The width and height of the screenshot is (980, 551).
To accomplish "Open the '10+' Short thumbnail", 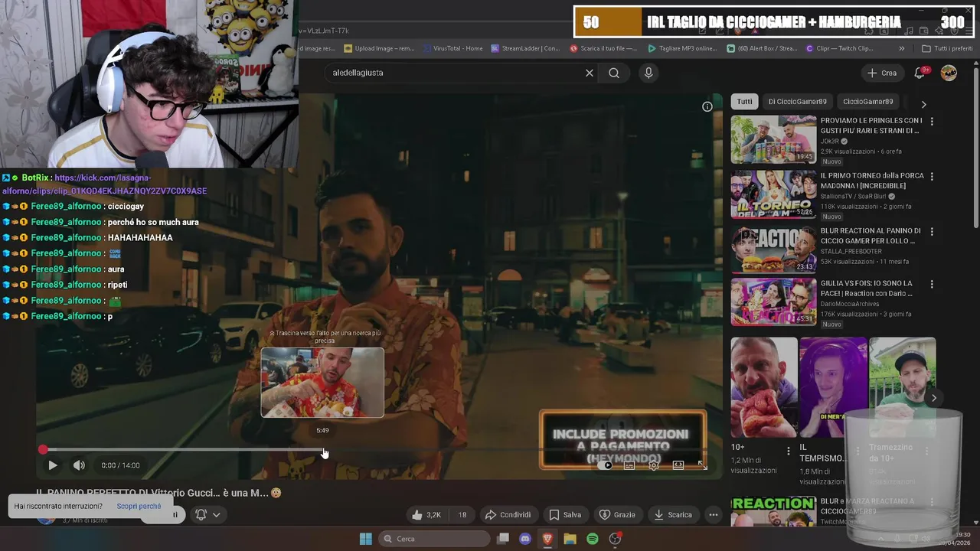I will click(x=764, y=387).
